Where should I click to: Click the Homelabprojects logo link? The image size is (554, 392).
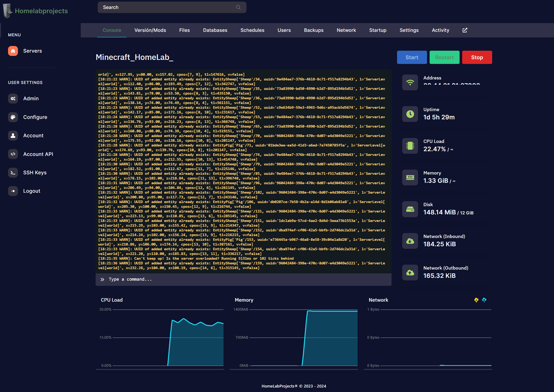point(41,11)
